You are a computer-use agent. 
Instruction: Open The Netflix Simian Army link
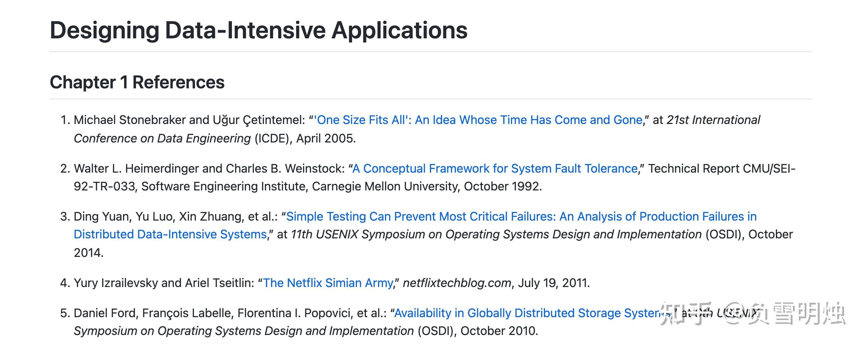tap(328, 283)
